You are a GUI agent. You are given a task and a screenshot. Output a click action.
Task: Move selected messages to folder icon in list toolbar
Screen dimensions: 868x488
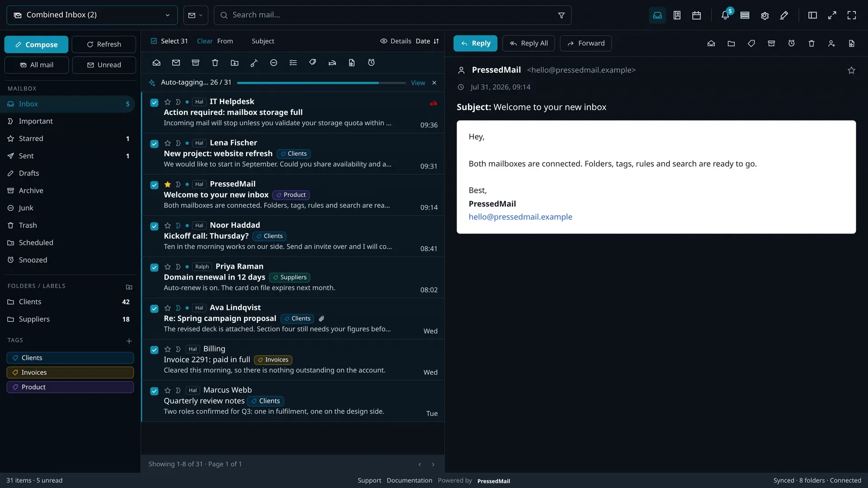point(235,63)
